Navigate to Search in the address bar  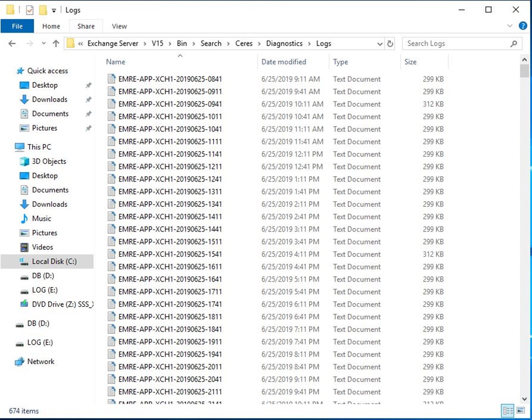(x=211, y=43)
